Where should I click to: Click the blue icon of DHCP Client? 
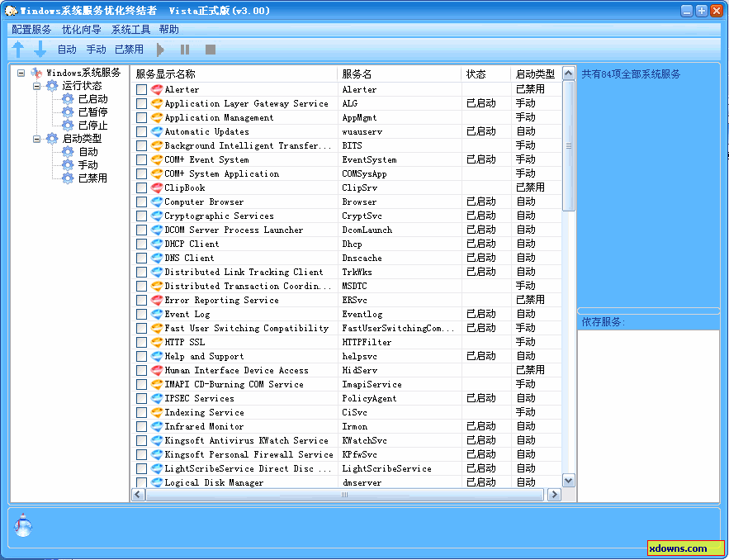(157, 244)
